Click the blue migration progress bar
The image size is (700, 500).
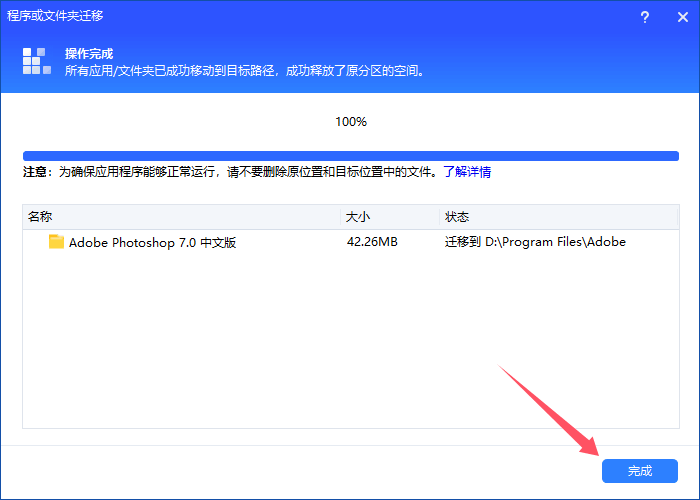coord(351,156)
